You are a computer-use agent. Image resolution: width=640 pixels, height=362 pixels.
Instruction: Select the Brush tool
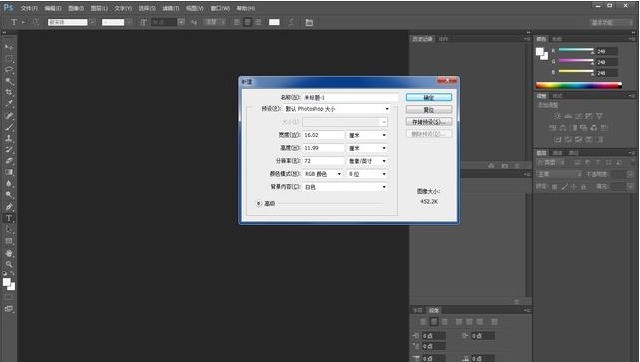coord(9,127)
